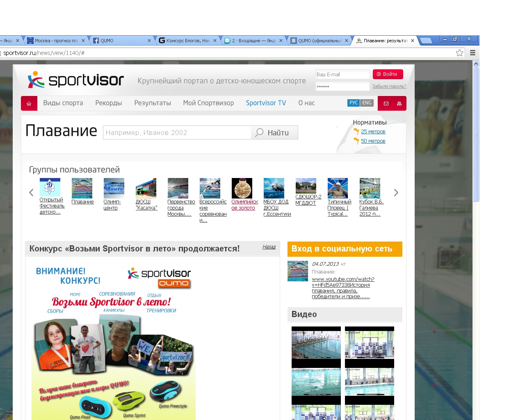Open the Chrome menu hamburger icon
The height and width of the screenshot is (420, 525).
pos(472,52)
